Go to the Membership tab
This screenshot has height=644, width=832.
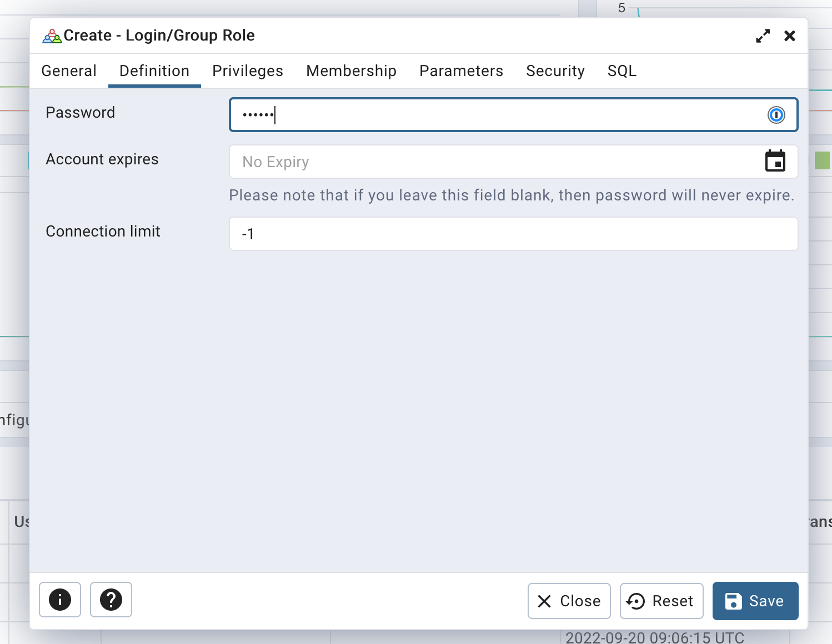351,71
